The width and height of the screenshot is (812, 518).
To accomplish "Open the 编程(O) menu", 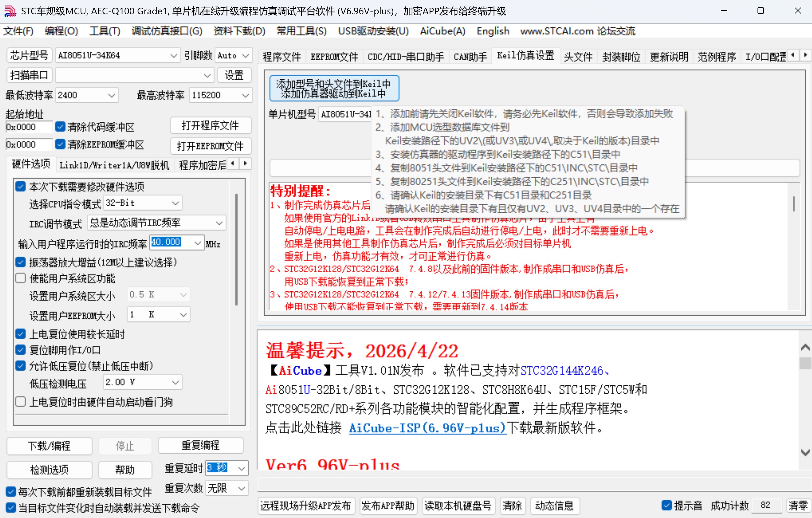I will point(62,31).
